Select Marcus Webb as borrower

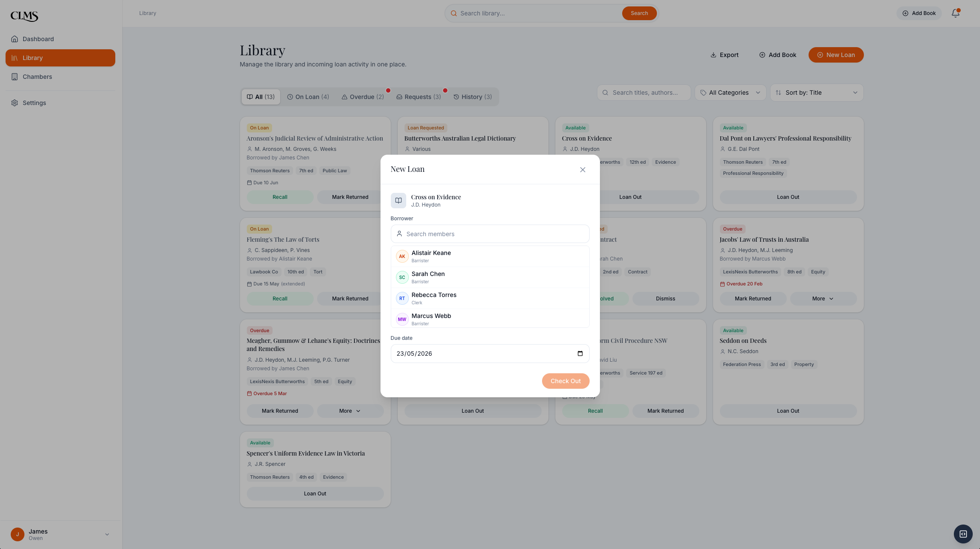(x=490, y=319)
